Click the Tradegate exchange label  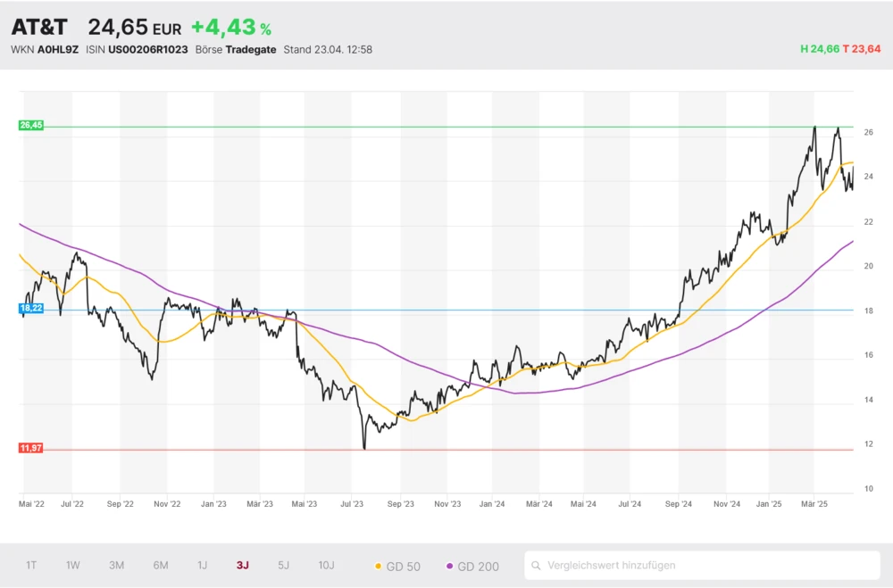pyautogui.click(x=250, y=50)
